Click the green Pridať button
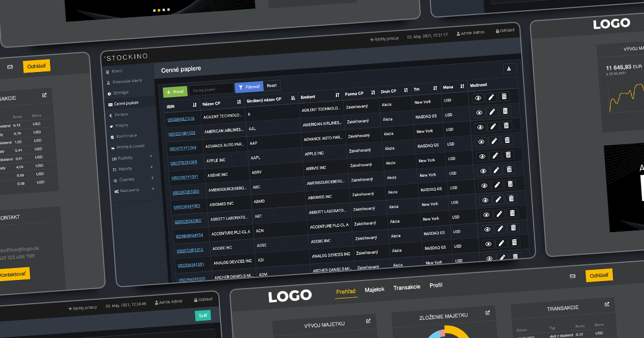The height and width of the screenshot is (338, 644). [x=175, y=92]
